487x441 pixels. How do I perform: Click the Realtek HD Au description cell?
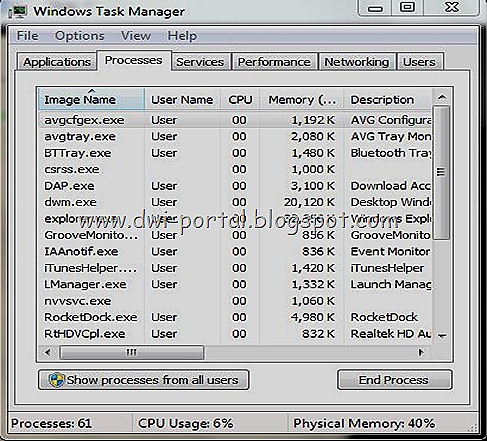(391, 334)
